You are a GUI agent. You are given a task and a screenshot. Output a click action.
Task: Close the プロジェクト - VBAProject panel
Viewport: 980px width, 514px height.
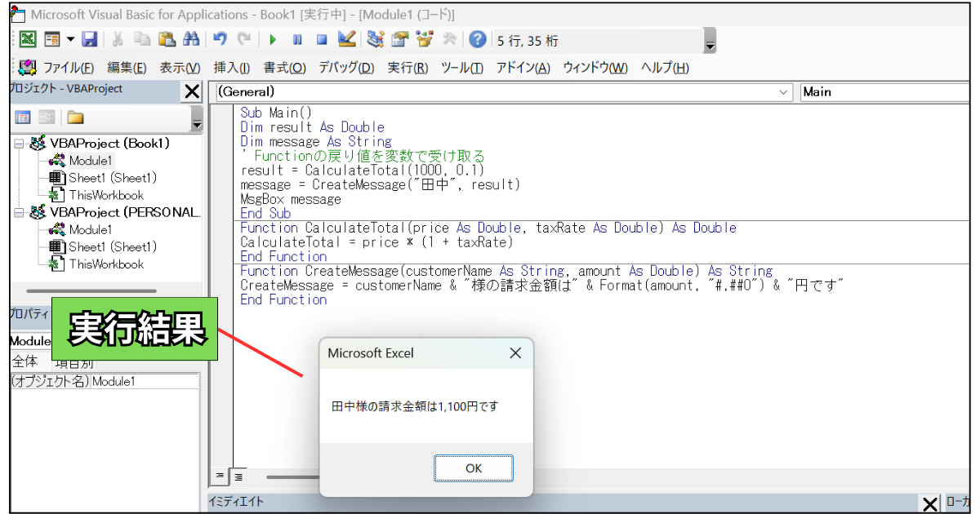pyautogui.click(x=192, y=91)
